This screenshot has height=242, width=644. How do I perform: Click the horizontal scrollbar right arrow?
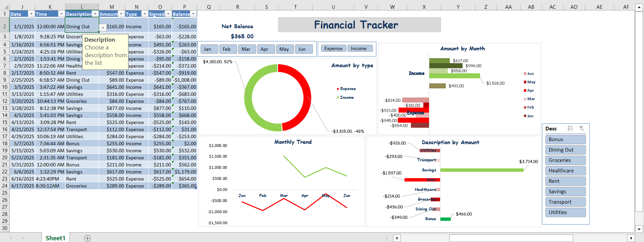point(631,238)
